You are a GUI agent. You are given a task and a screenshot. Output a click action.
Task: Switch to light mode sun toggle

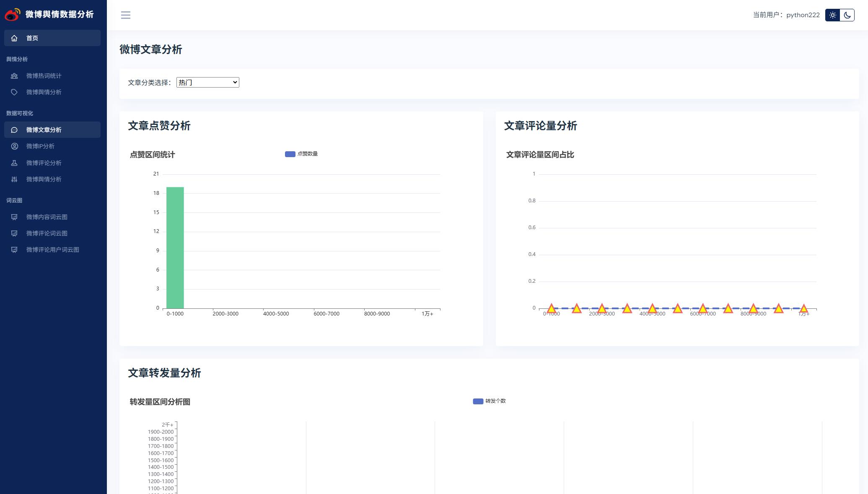click(x=832, y=15)
